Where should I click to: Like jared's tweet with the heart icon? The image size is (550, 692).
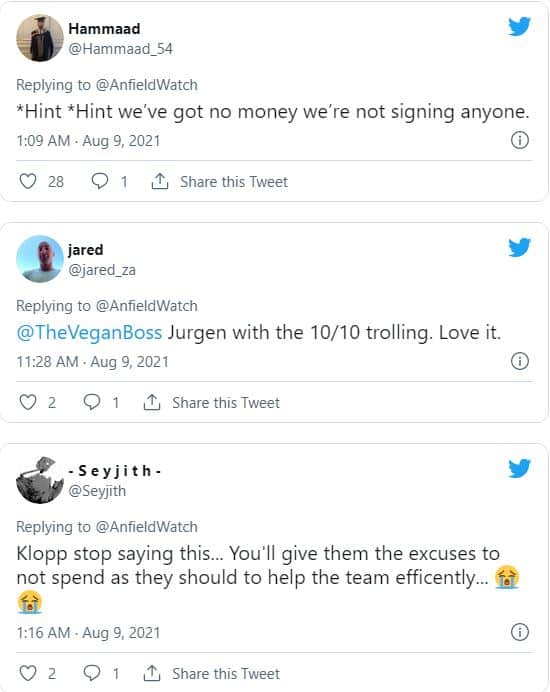(28, 402)
